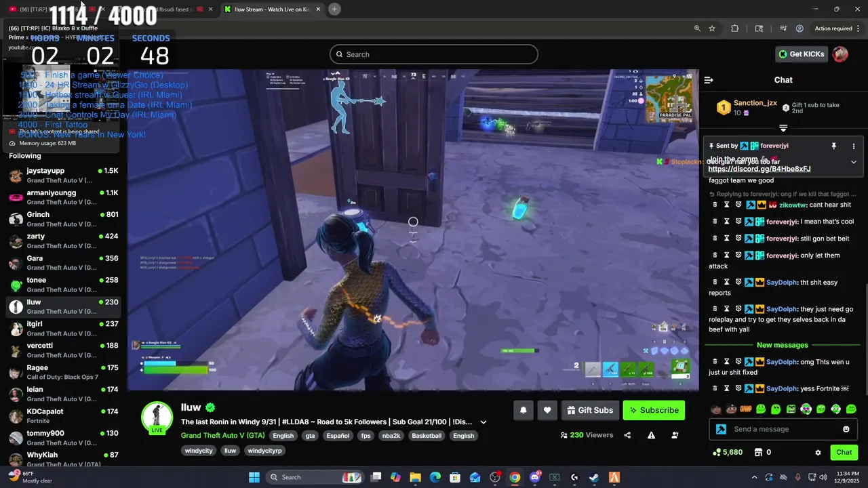The image size is (868, 488).
Task: Unpin the pinned message with the pin icon
Action: pyautogui.click(x=833, y=146)
